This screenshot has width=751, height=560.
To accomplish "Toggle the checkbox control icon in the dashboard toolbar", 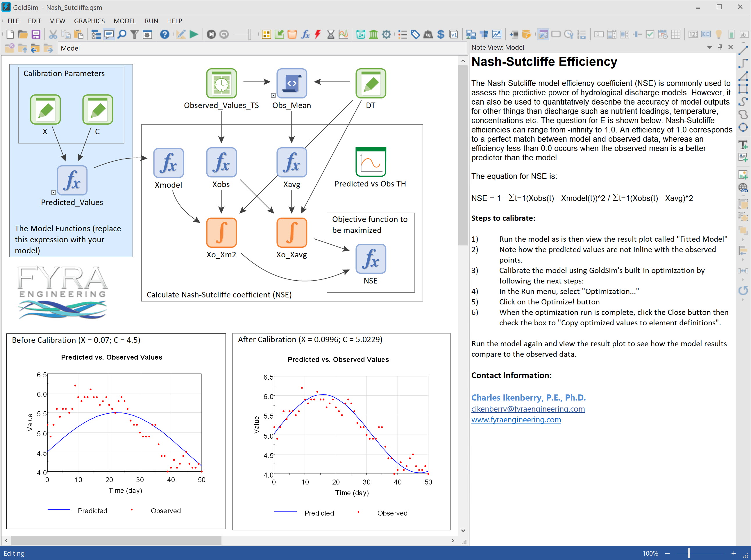I will click(650, 34).
